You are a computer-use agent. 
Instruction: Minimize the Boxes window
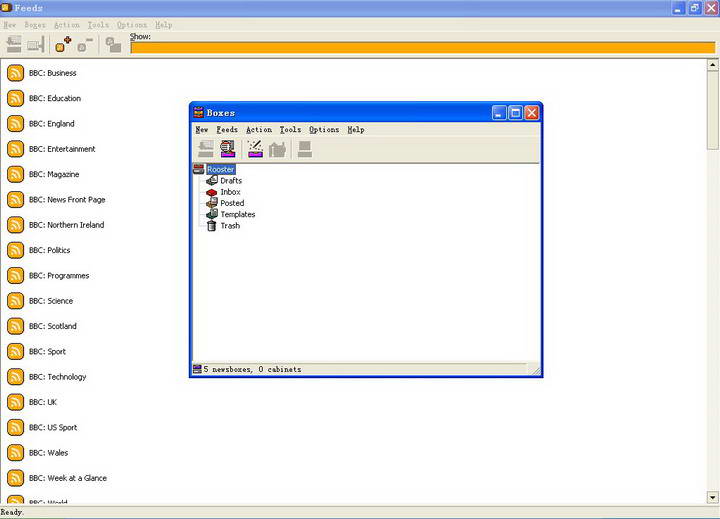point(499,113)
